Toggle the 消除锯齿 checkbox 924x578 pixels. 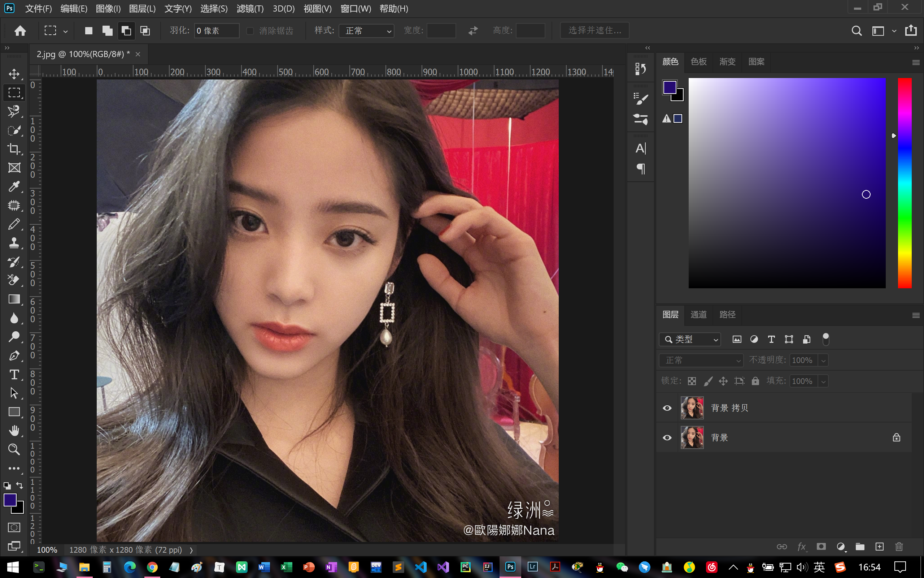tap(250, 31)
